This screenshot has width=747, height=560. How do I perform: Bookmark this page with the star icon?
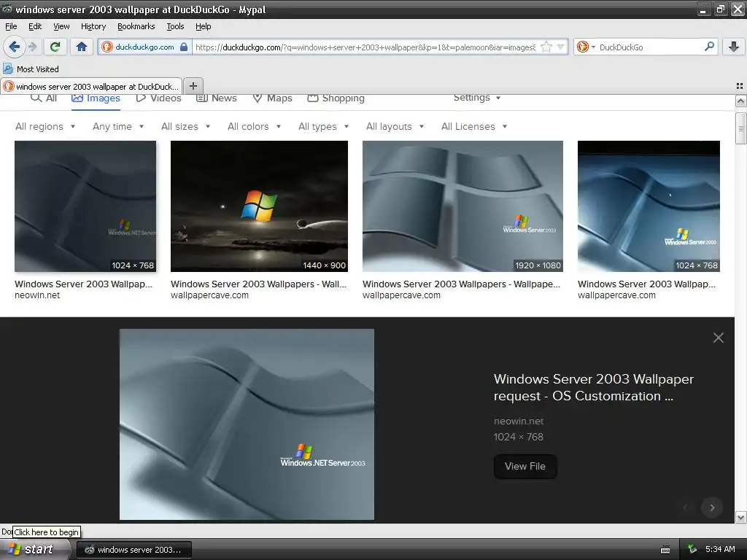546,47
